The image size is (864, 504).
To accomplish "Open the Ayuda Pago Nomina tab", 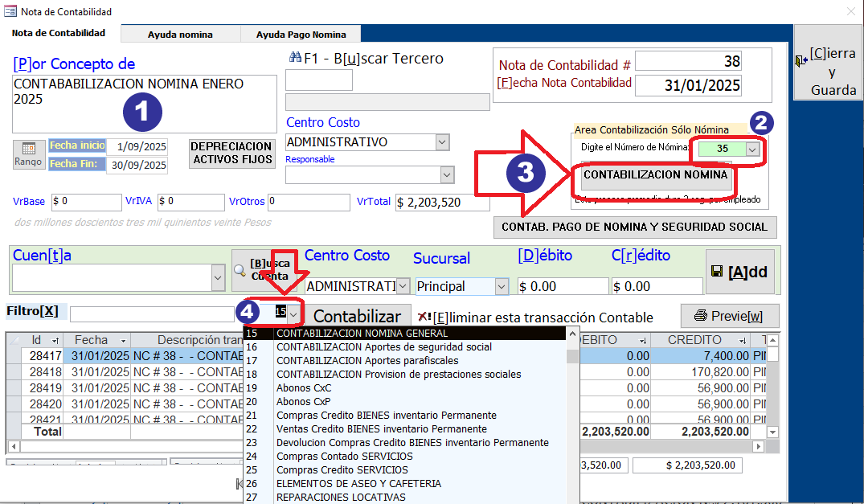I will pos(301,35).
